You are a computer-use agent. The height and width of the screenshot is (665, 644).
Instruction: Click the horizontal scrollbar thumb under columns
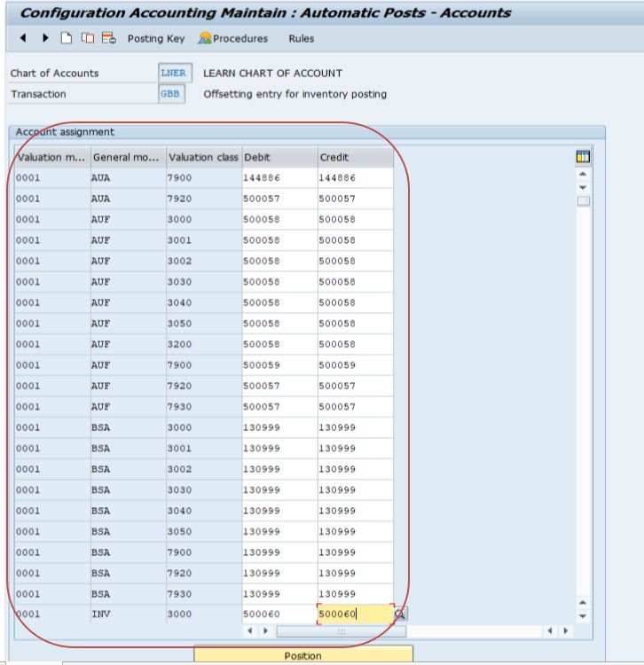tap(342, 631)
